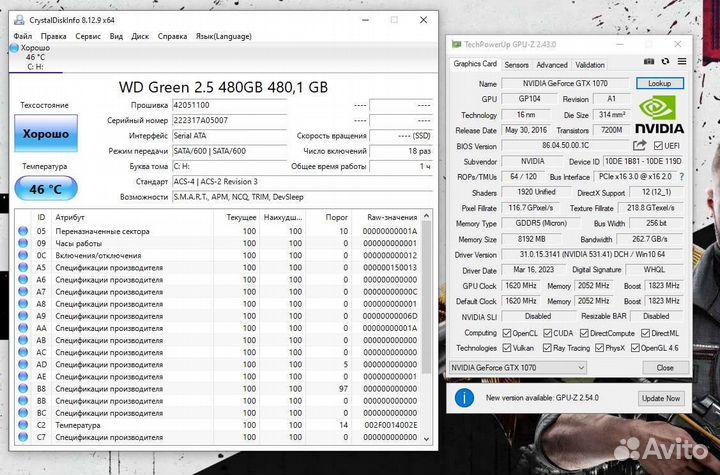Click the SMART table vertical scrollbar thumb
Viewport: 720px width, 475px height.
tap(427, 298)
